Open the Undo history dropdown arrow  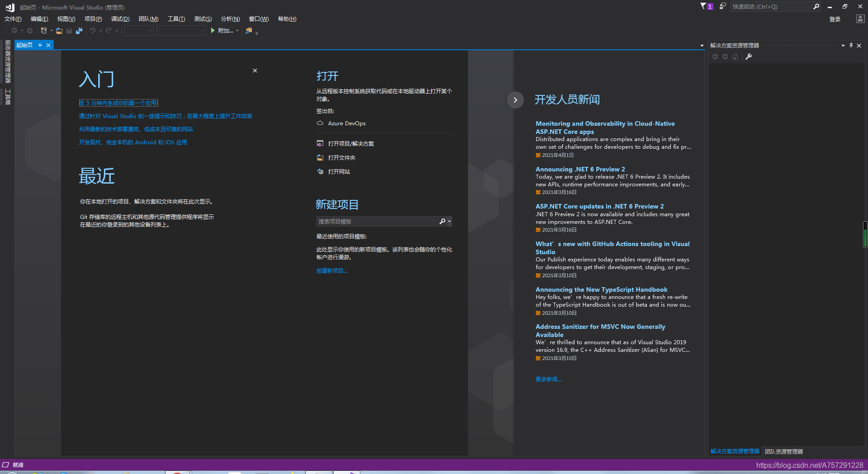pyautogui.click(x=100, y=31)
